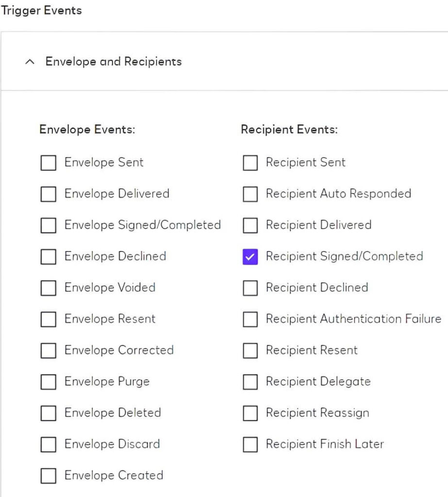Enable Recipient Declined trigger
448x497 pixels.
click(250, 288)
